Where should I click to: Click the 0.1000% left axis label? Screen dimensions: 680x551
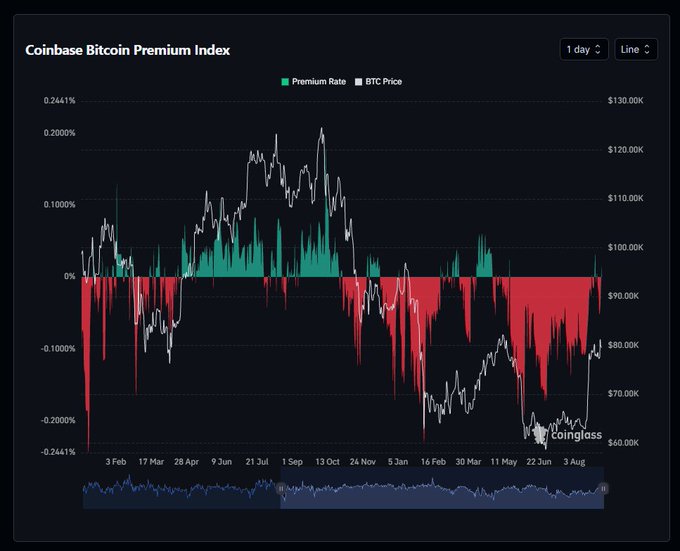(x=59, y=205)
